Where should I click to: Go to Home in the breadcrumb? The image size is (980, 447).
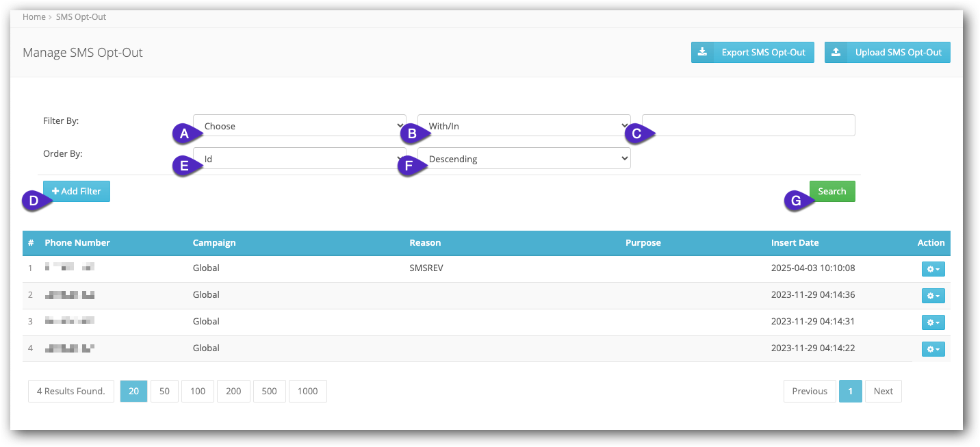(x=34, y=16)
